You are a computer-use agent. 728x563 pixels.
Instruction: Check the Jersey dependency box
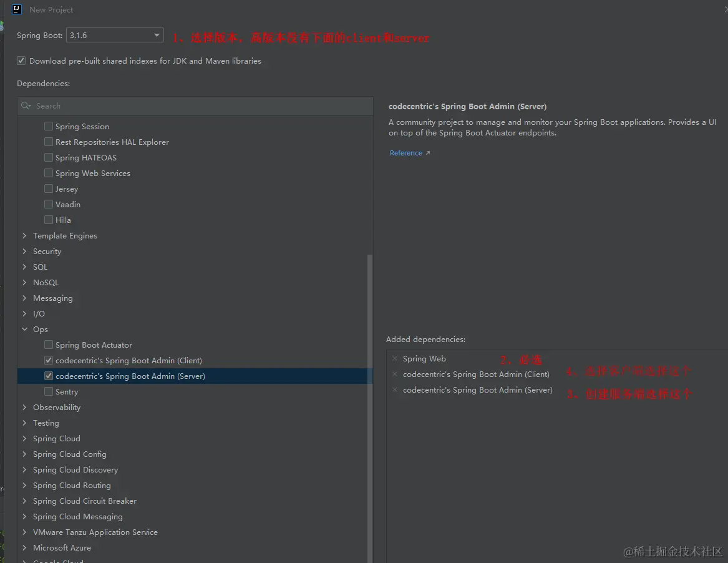48,188
